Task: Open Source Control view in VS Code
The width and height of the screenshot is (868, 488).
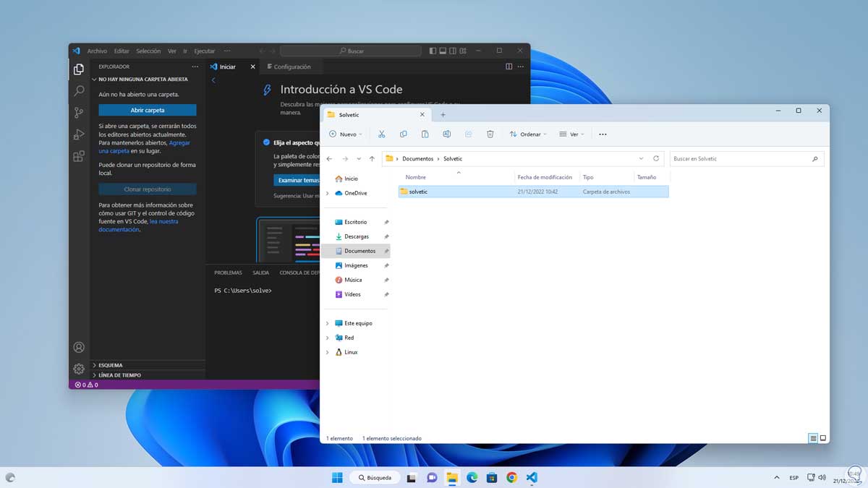Action: [x=79, y=113]
